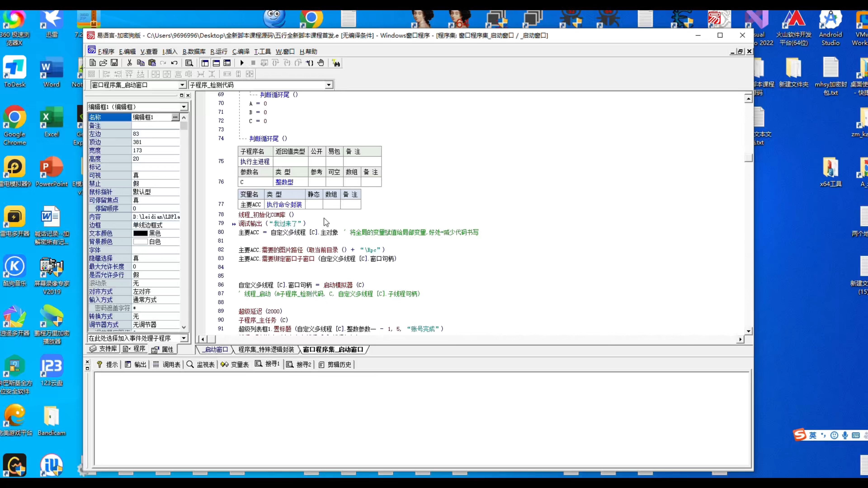Open the F.程序 menu
This screenshot has height=488, width=868.
pos(106,52)
